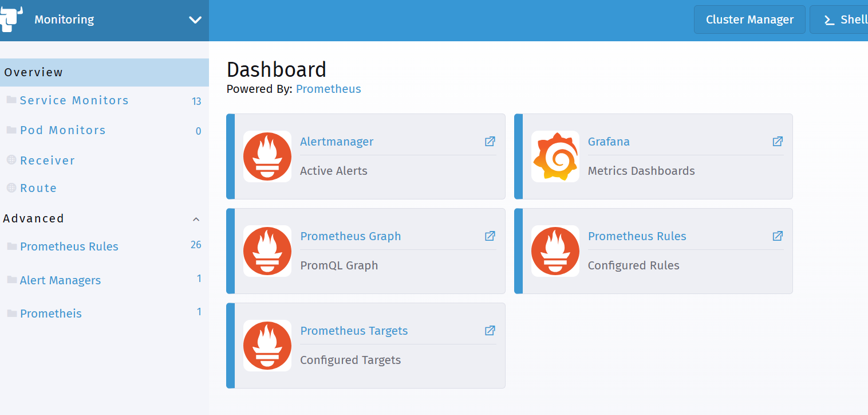Click folder icon beside Service Monitors
Image resolution: width=868 pixels, height=415 pixels.
(x=11, y=100)
